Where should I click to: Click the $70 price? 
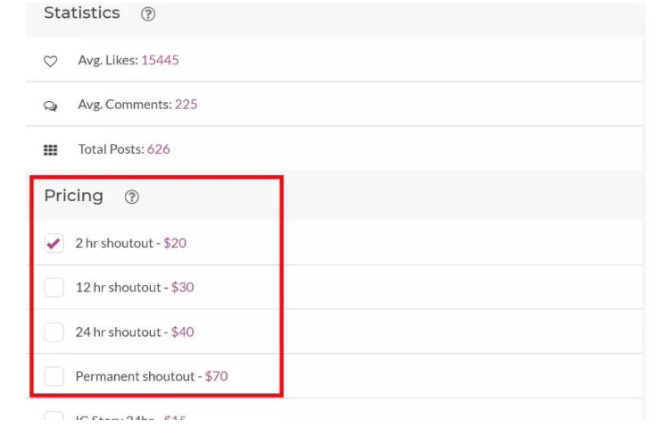coord(216,377)
